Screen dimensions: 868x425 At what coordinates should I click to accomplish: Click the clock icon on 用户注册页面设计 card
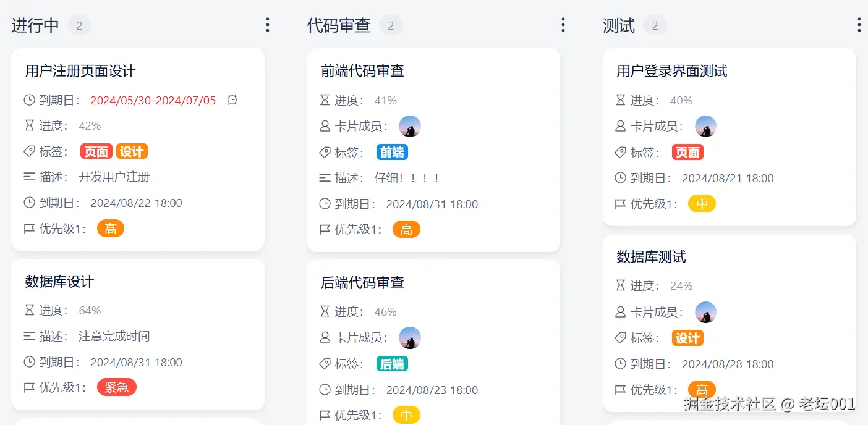coord(30,99)
